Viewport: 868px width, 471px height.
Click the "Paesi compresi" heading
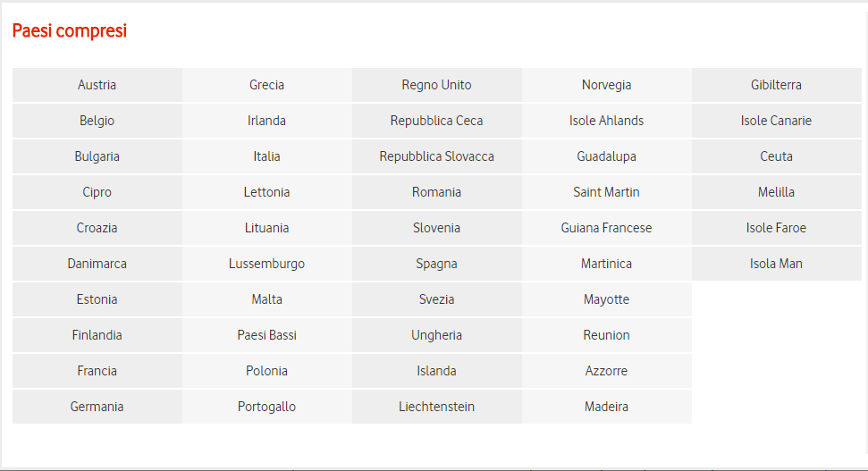click(x=70, y=31)
